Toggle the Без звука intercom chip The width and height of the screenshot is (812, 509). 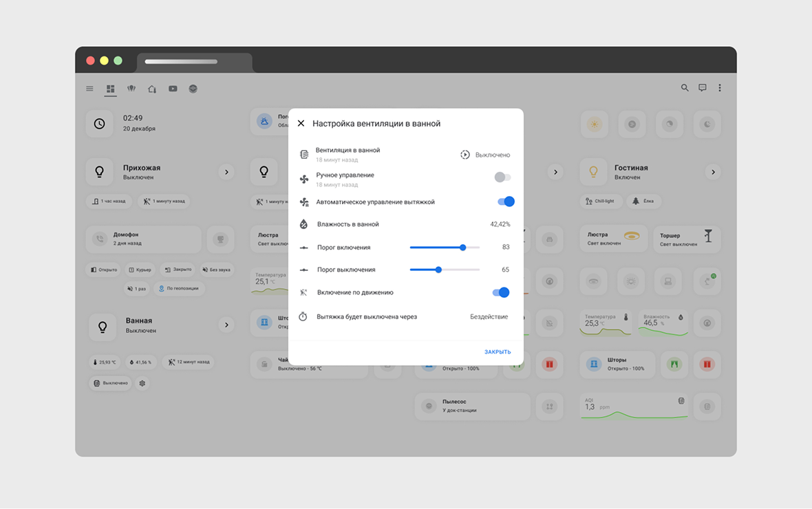pos(217,270)
